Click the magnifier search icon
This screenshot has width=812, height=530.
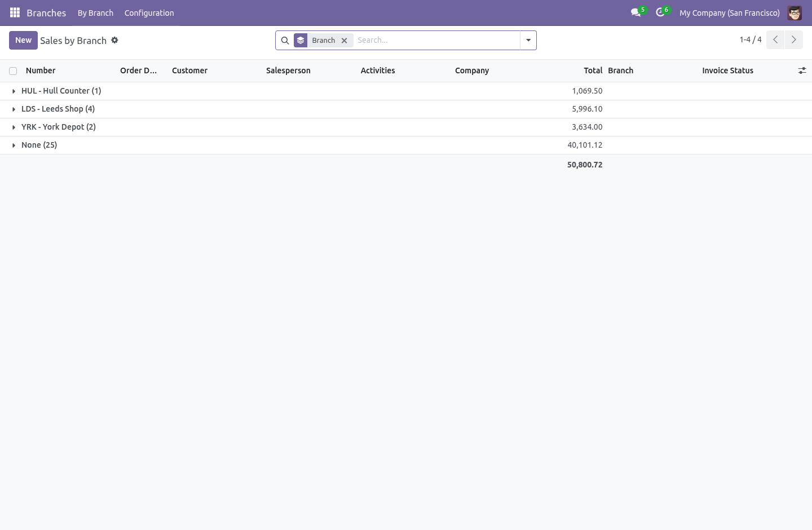click(x=285, y=41)
